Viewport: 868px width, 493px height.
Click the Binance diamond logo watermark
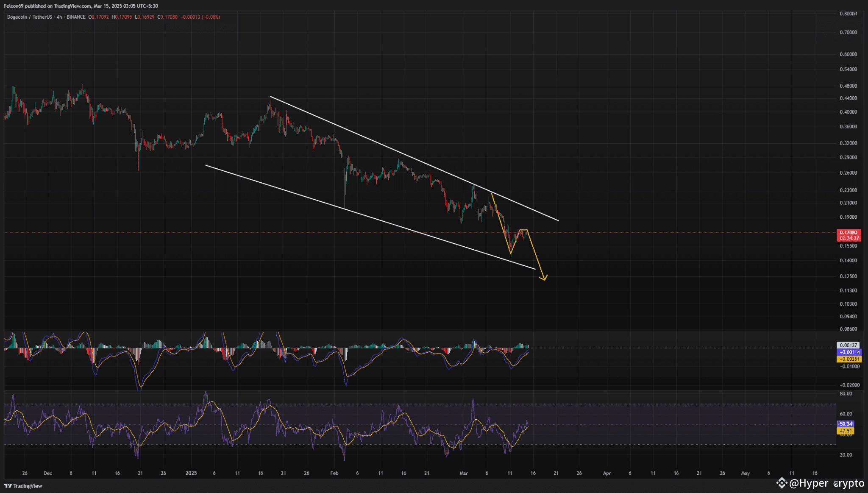(x=781, y=483)
